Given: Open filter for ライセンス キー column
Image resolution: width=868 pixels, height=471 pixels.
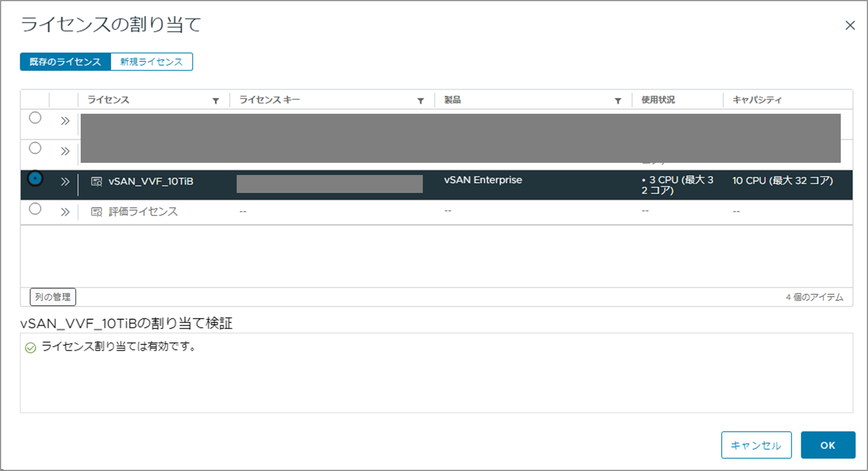Looking at the screenshot, I should click(421, 101).
